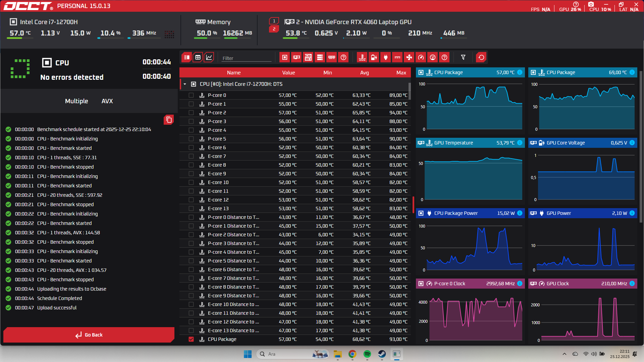644x362 pixels.
Task: Sort table by Name column header
Action: click(234, 73)
